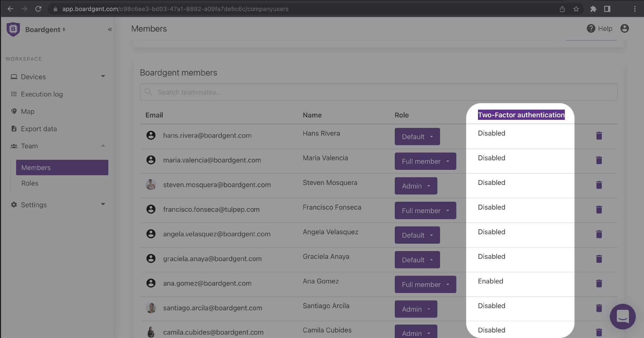Click the Boardgent shield logo

click(13, 29)
